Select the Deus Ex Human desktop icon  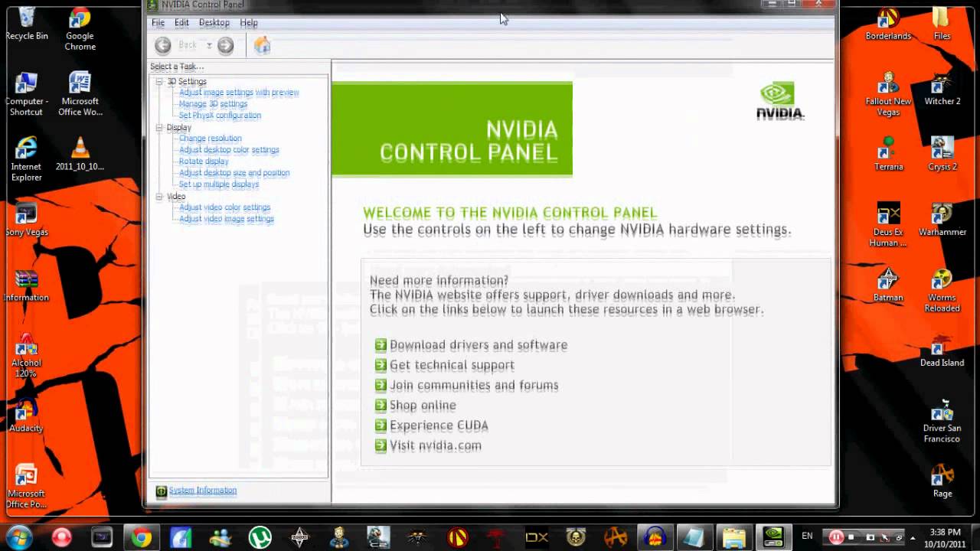[x=888, y=225]
